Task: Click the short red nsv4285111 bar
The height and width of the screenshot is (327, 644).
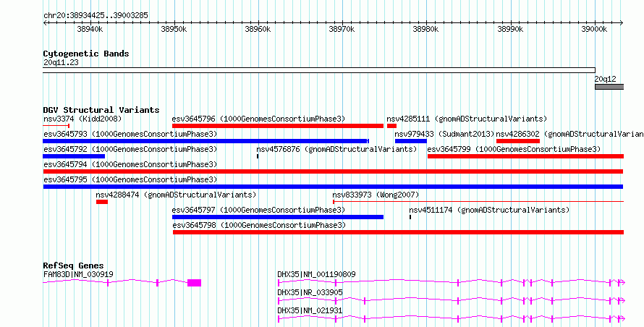Action: 391,126
